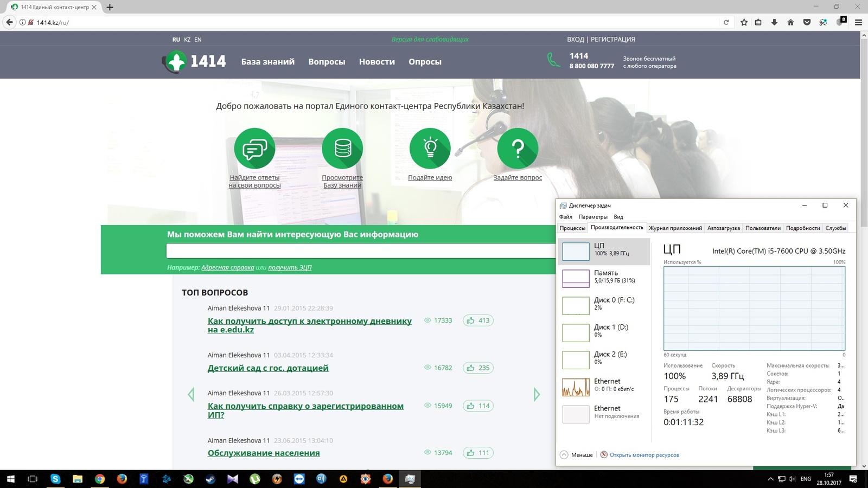Bookmark this page with the star icon
This screenshot has width=868, height=488.
744,22
